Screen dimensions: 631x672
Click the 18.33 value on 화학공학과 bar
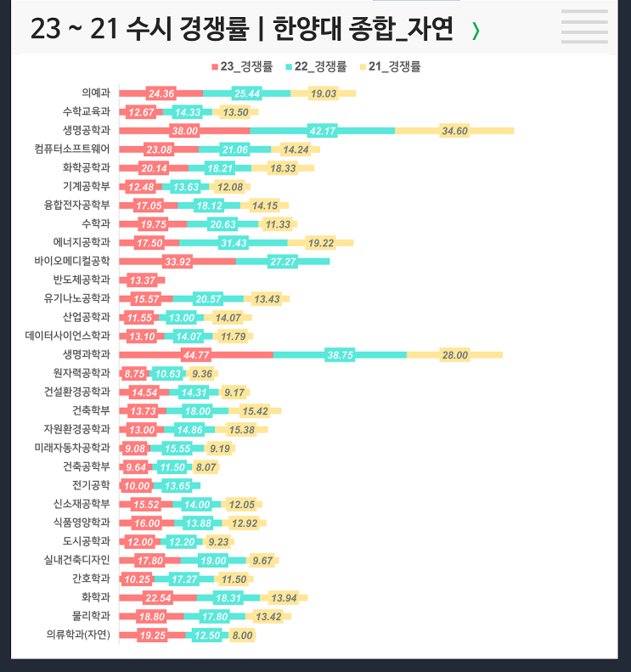coord(283,168)
